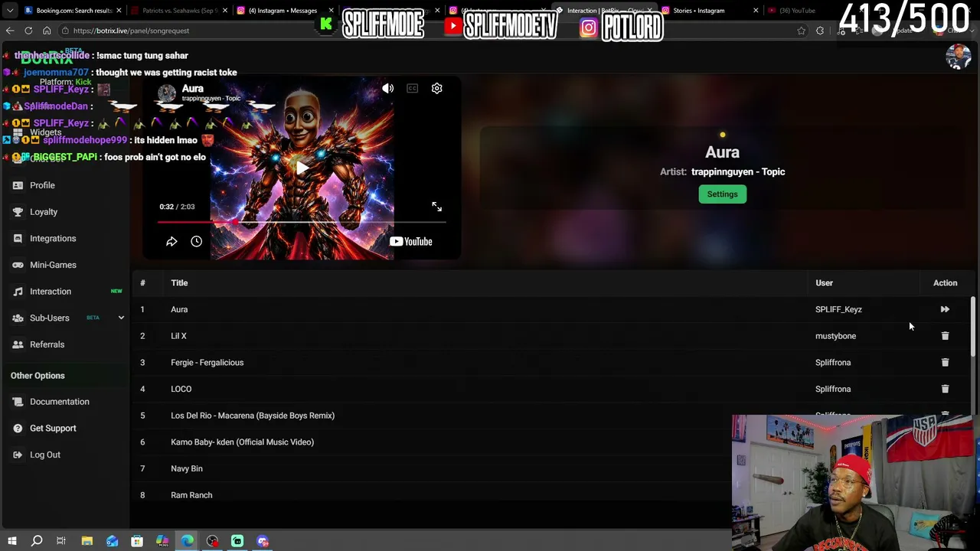Click the Mini-Games controller icon
980x551 pixels.
pos(18,265)
